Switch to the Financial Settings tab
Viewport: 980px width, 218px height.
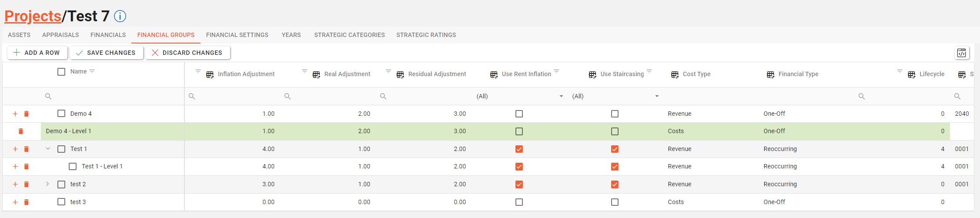(x=237, y=35)
